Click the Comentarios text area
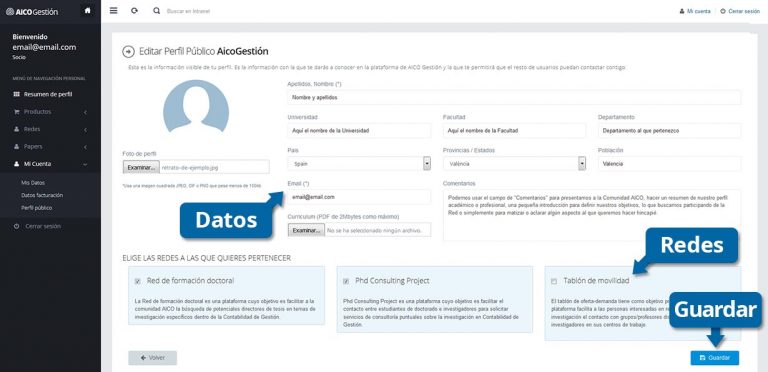Screen dimensions: 768x372 [592, 215]
